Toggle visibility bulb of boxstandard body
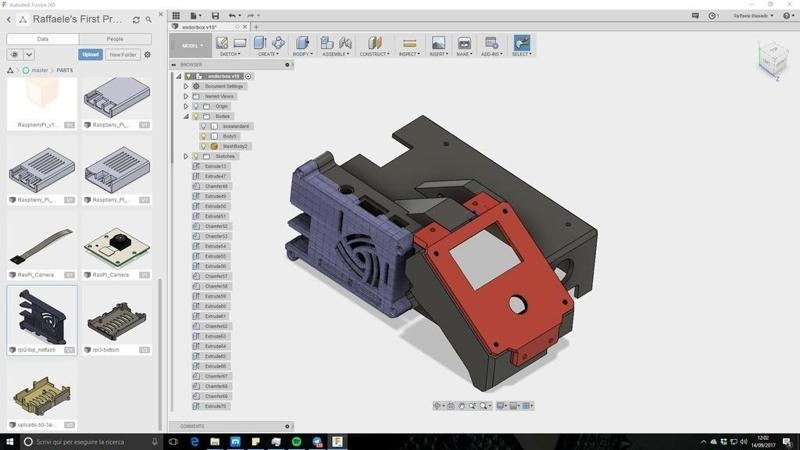 coord(204,126)
